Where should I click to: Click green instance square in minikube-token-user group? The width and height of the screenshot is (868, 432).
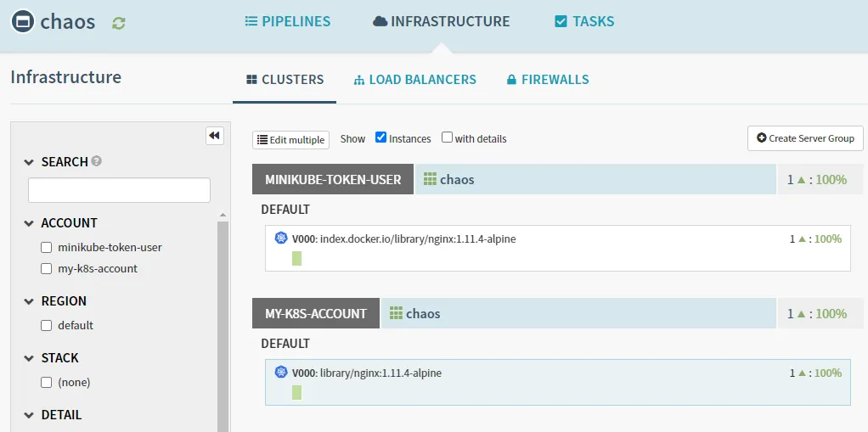(296, 258)
